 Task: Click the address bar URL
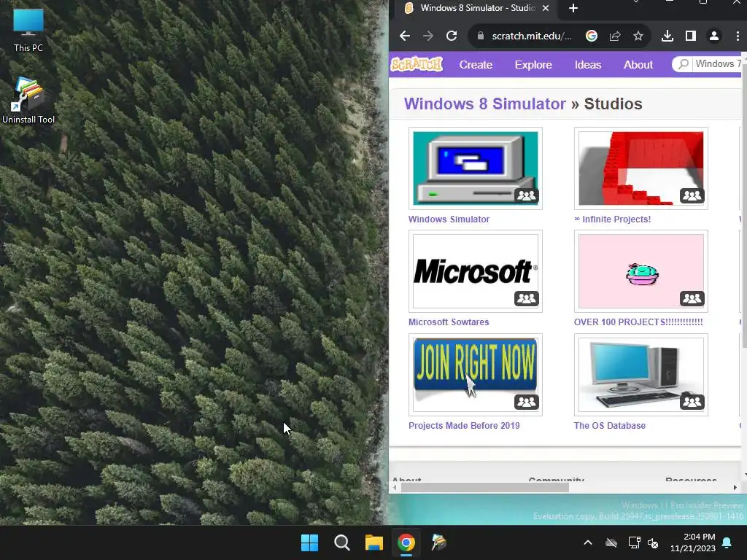(531, 36)
